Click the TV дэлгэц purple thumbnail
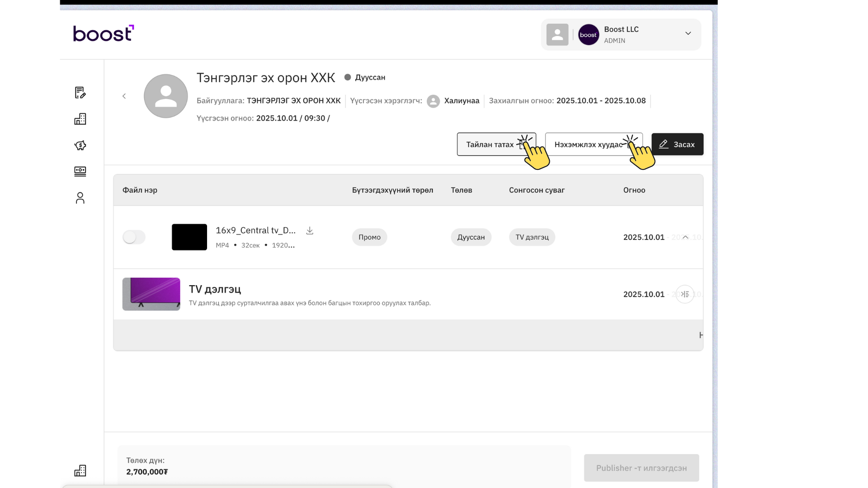Screen dimensions: 868x488 pos(151,294)
